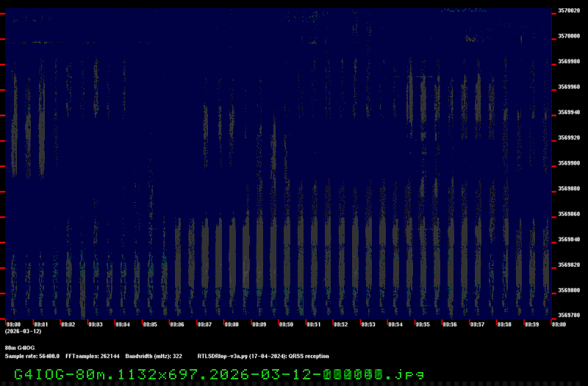Click the 3570020 frequency label
This screenshot has width=588, height=386.
coord(569,10)
